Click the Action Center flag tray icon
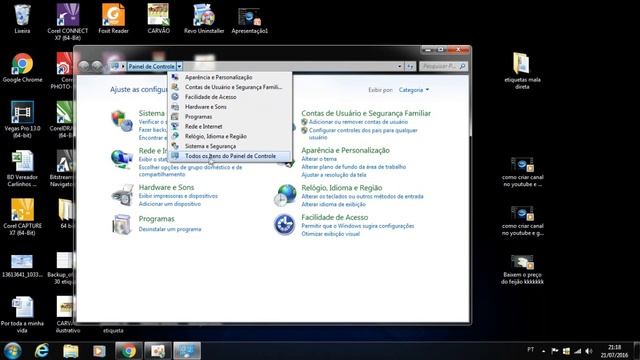 (555, 351)
